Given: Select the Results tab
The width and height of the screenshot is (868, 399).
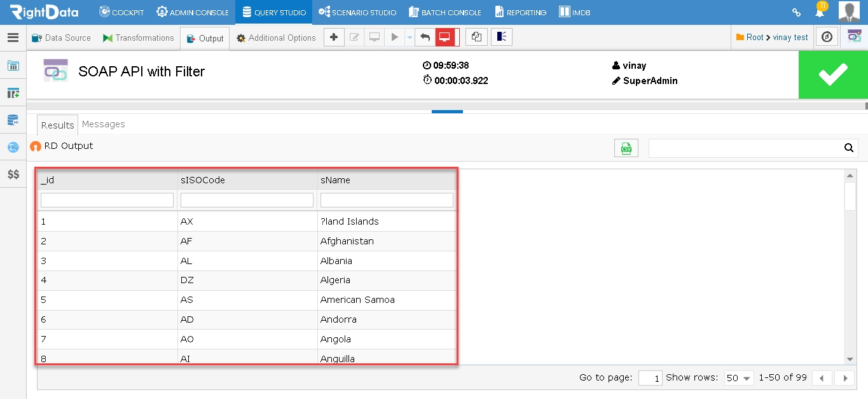Looking at the screenshot, I should click(x=57, y=125).
